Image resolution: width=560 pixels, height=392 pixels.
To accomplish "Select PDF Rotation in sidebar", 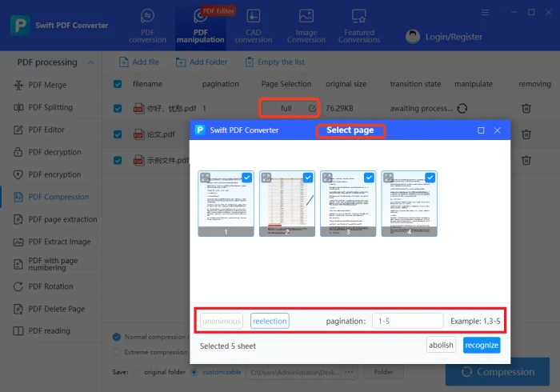I will click(x=50, y=286).
